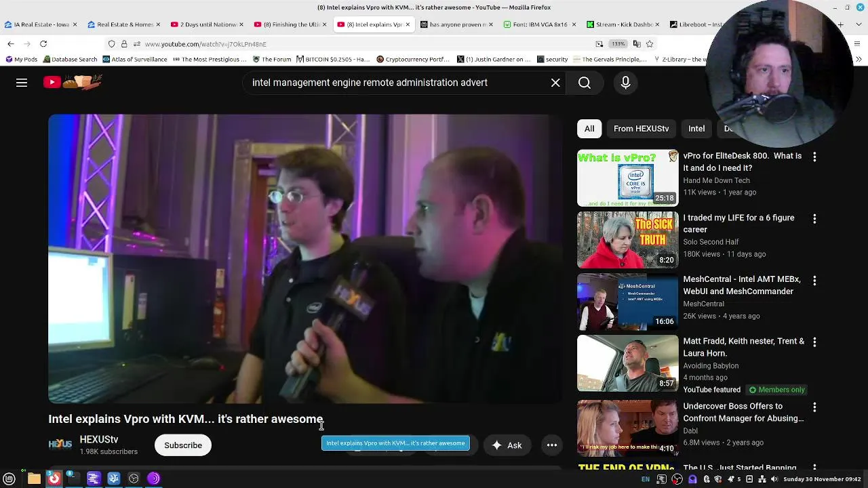This screenshot has width=868, height=488.
Task: Show site security padlock info
Action: click(x=124, y=44)
